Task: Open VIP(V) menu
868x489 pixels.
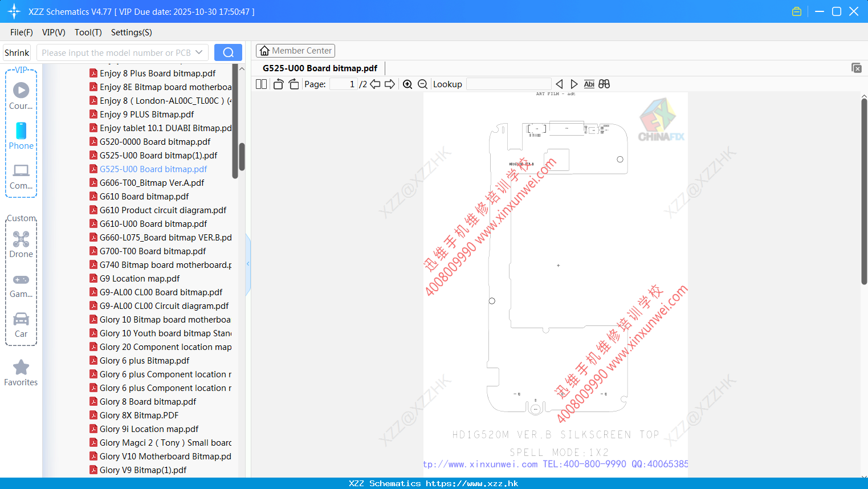Action: (54, 32)
